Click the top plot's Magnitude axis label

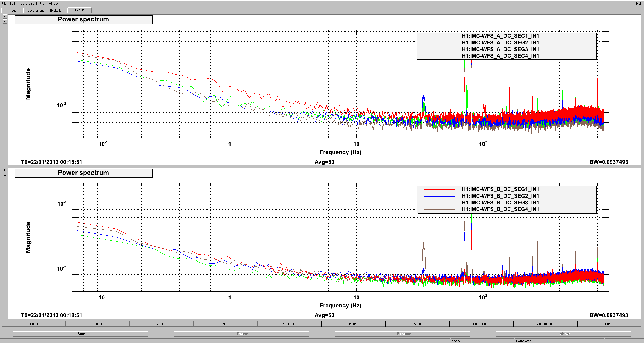(28, 84)
